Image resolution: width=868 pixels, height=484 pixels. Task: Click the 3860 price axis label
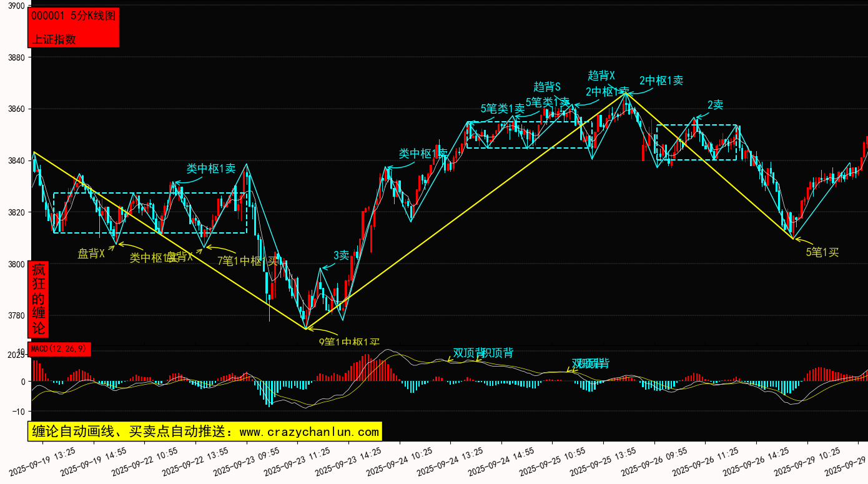(16, 109)
